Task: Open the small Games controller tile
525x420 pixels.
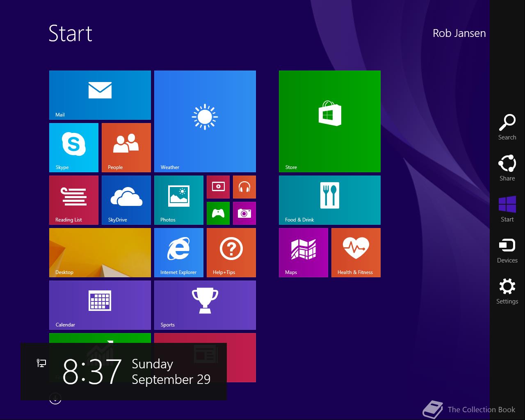Action: click(x=218, y=213)
